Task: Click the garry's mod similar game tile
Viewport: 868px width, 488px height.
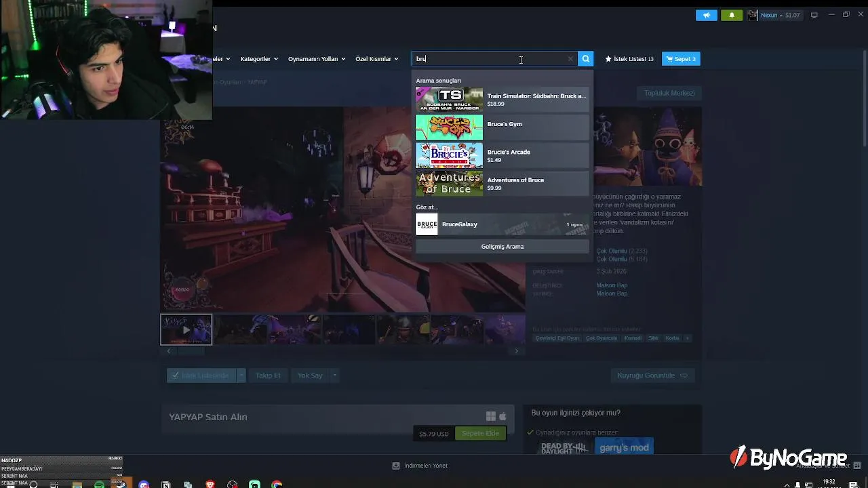Action: pos(624,447)
